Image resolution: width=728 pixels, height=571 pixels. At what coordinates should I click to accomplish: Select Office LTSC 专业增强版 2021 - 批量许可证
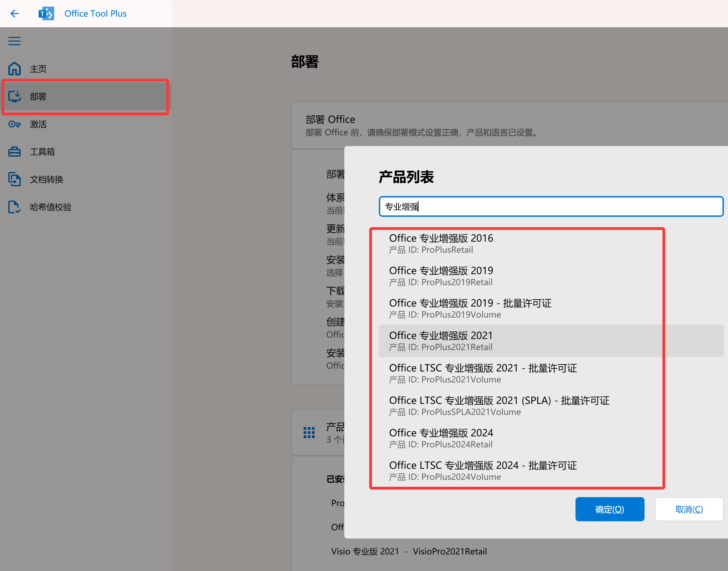551,373
